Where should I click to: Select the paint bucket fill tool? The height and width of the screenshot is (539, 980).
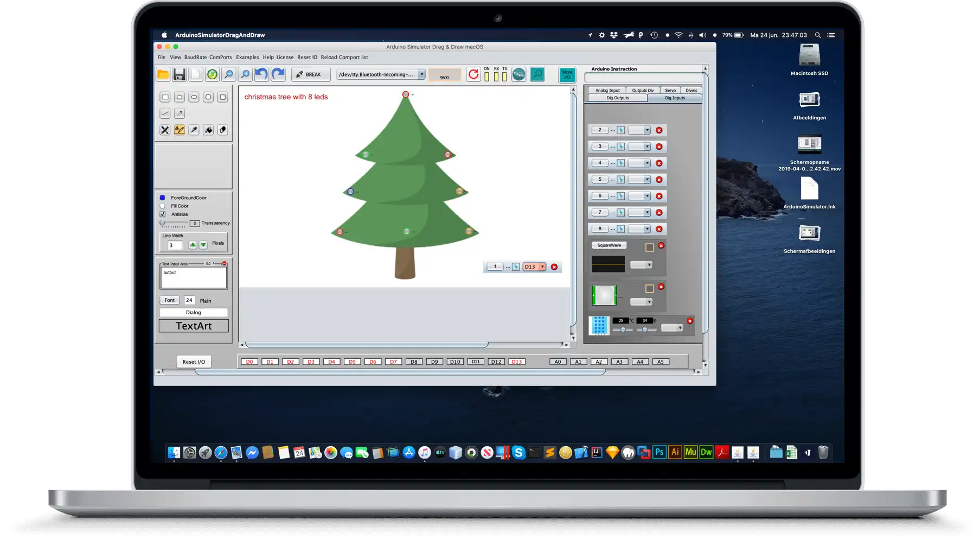208,130
